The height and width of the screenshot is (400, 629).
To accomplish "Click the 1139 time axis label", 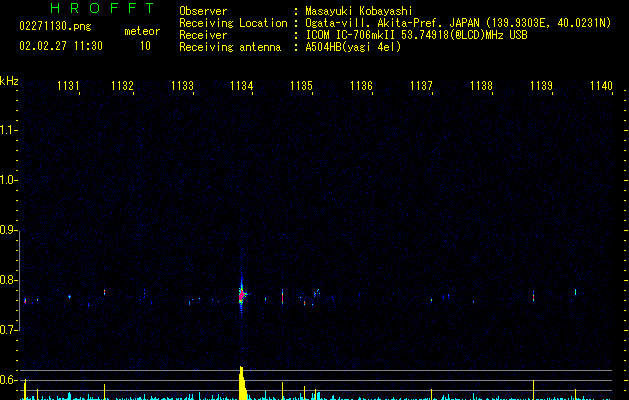I will coord(542,85).
